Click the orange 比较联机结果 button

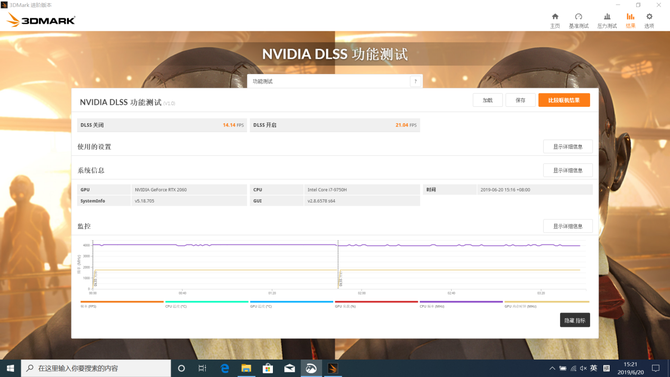click(x=564, y=100)
